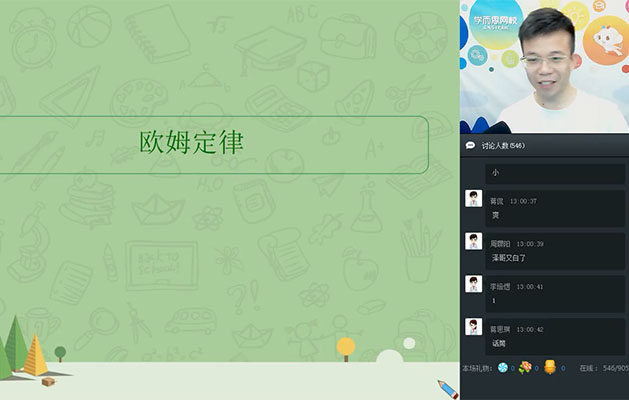This screenshot has height=400, width=629.
Task: Click the message sent at 13:00:42
Action: 555,336
